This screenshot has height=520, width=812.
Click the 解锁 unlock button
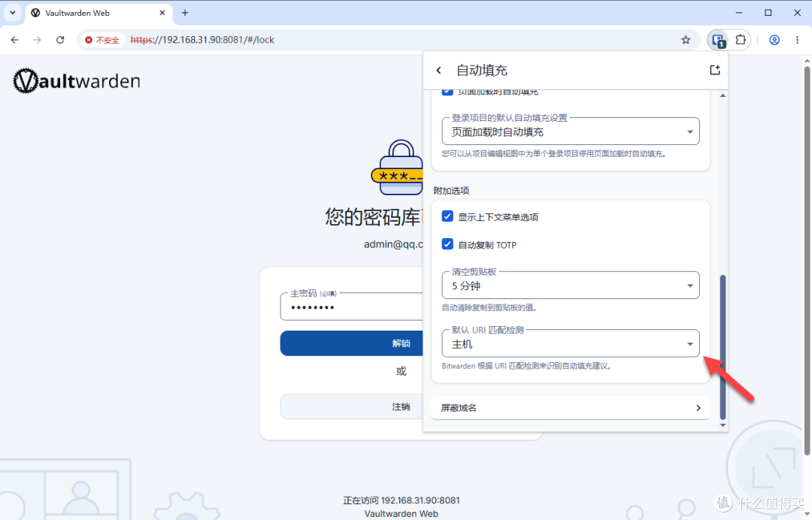coord(352,343)
